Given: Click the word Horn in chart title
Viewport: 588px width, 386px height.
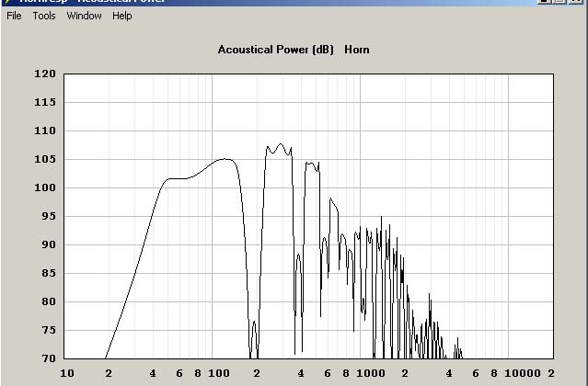Looking at the screenshot, I should (357, 50).
